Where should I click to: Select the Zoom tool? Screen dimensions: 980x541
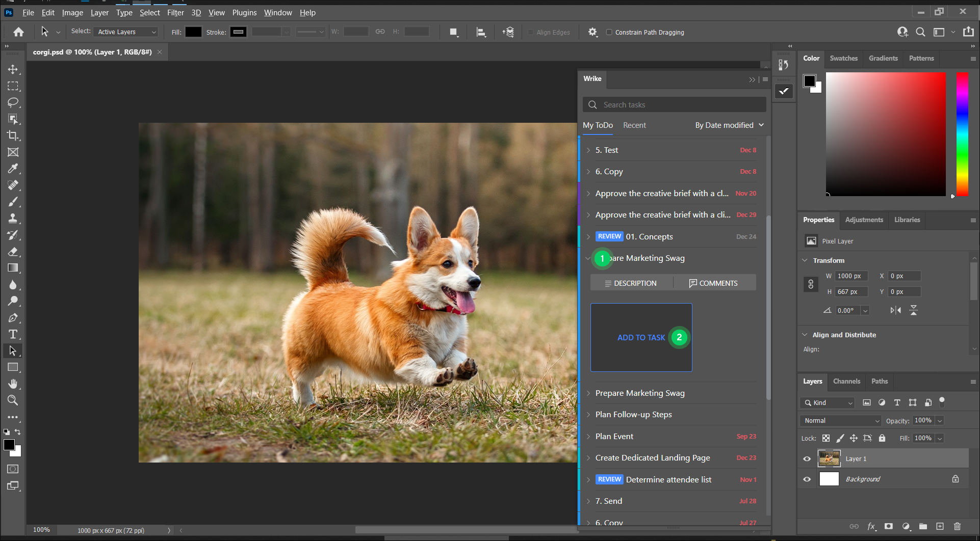click(13, 400)
